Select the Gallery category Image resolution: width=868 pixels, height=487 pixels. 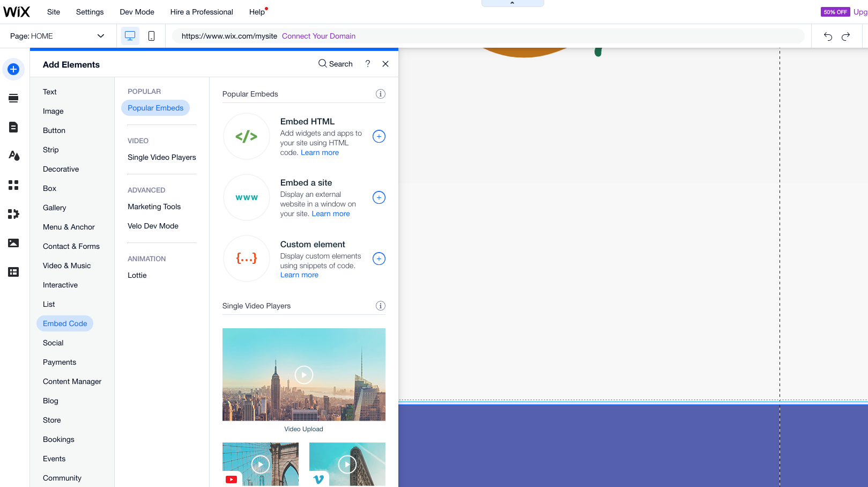click(55, 208)
